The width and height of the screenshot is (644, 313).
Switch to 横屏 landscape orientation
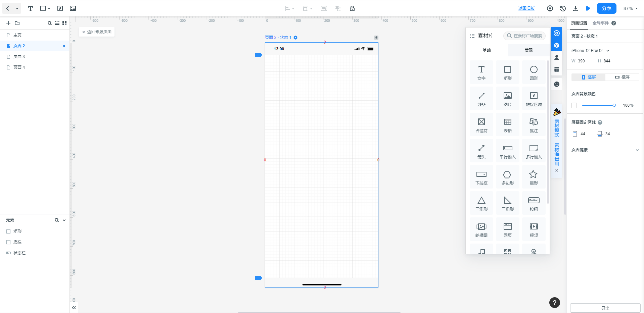point(622,77)
